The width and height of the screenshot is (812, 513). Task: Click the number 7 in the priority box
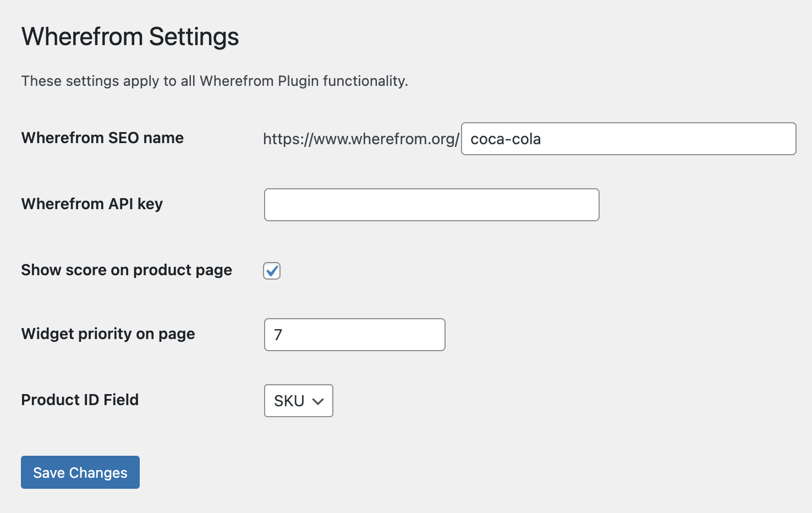(x=278, y=335)
